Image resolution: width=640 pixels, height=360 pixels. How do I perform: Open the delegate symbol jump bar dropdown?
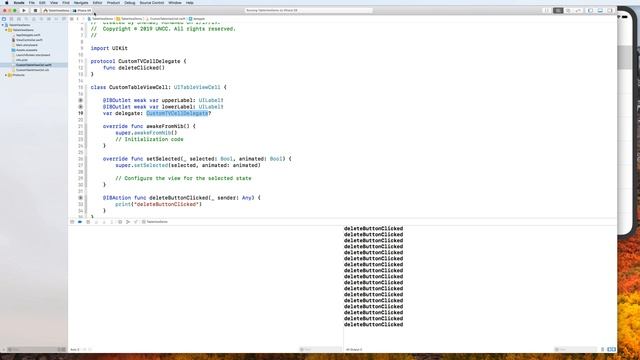coord(197,19)
